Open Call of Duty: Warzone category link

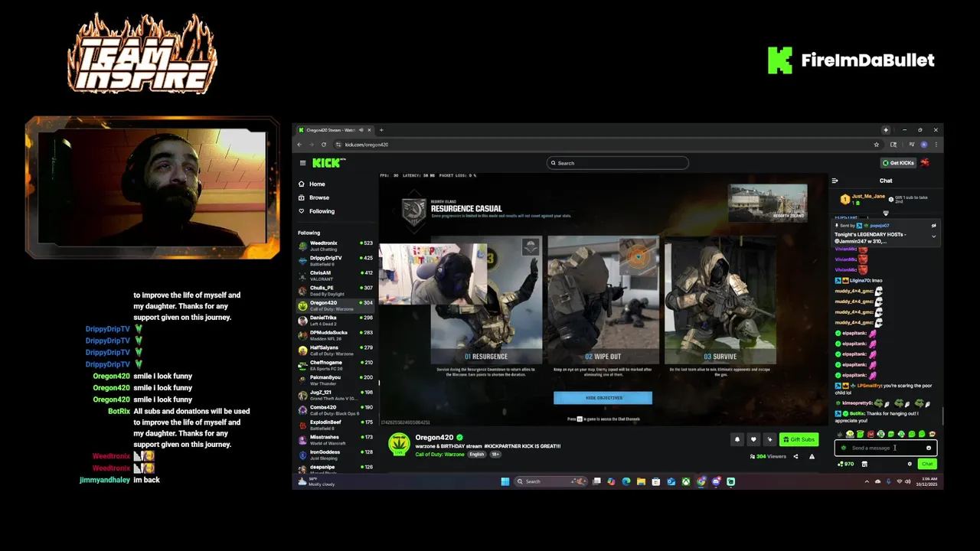click(439, 455)
